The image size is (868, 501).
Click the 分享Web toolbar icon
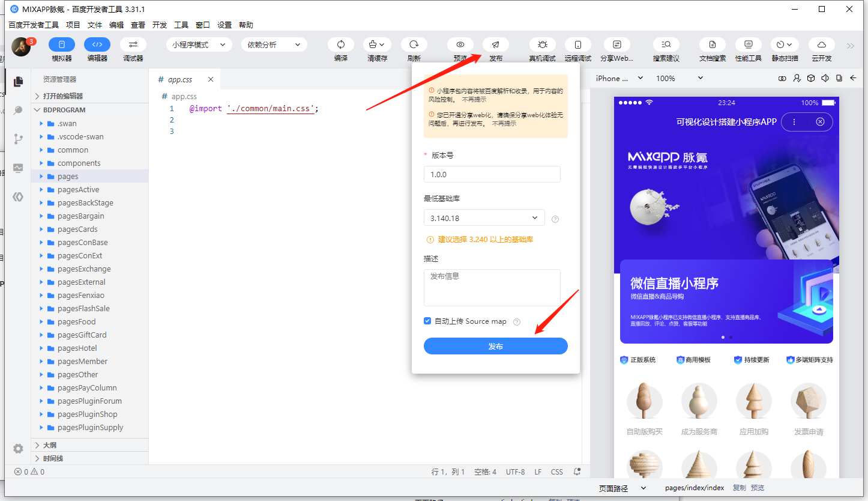coord(617,44)
